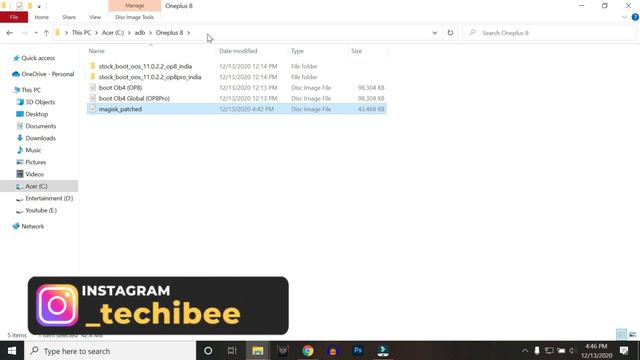The width and height of the screenshot is (640, 360).
Task: Open Documents in navigation pane
Action: tap(40, 126)
